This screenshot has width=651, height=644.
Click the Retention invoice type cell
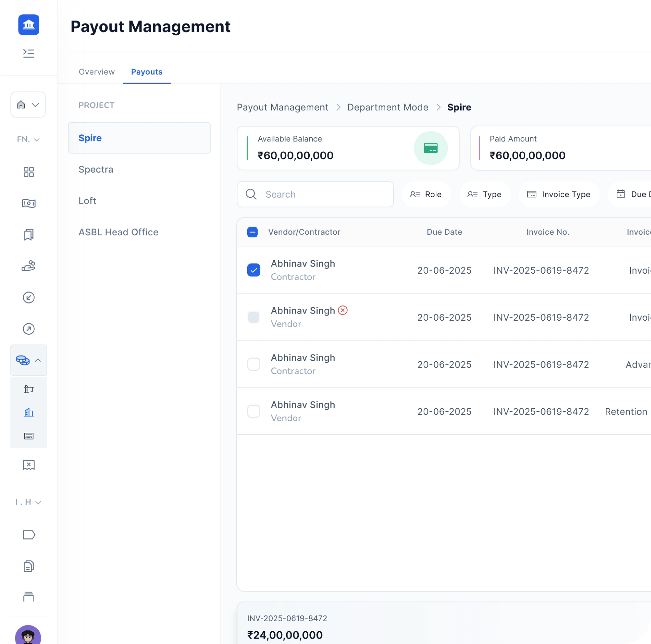628,411
